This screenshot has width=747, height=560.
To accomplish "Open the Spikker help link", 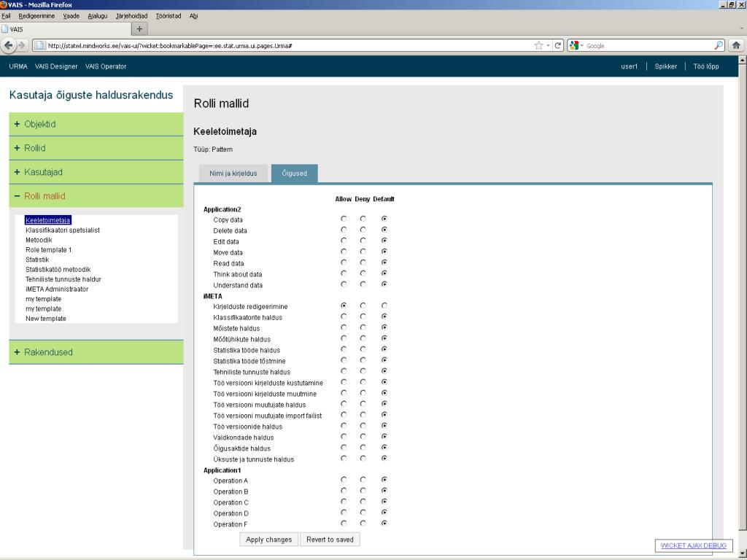I will (x=665, y=66).
